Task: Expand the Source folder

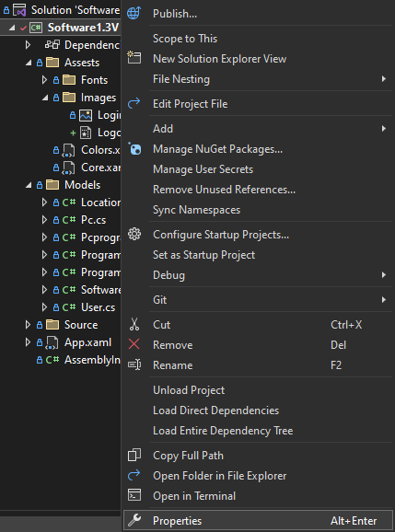Action: pyautogui.click(x=28, y=325)
